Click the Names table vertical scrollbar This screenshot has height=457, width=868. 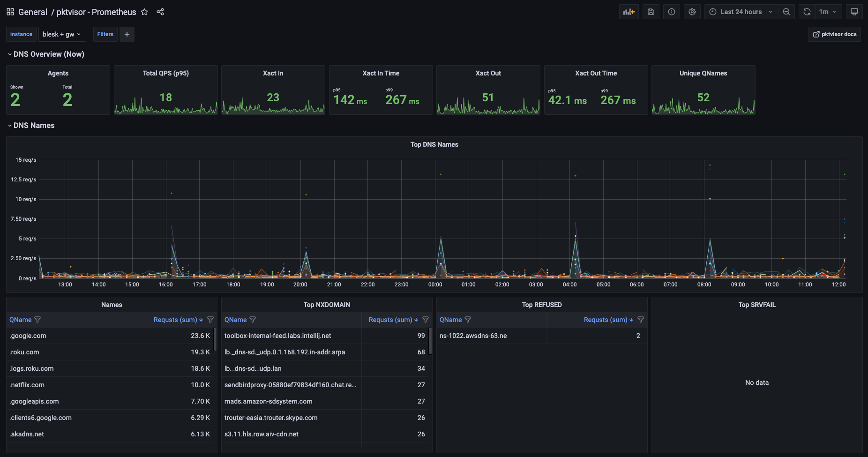pos(215,339)
